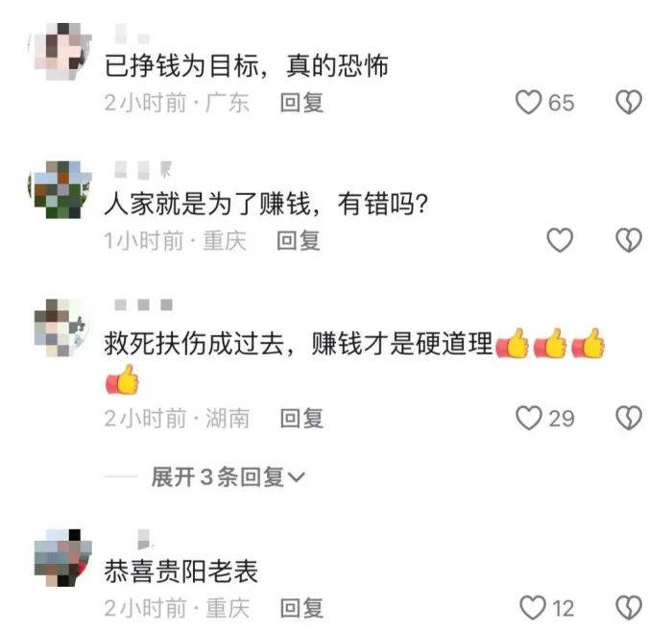Like the comment 恭喜贵阳老表

pyautogui.click(x=533, y=607)
